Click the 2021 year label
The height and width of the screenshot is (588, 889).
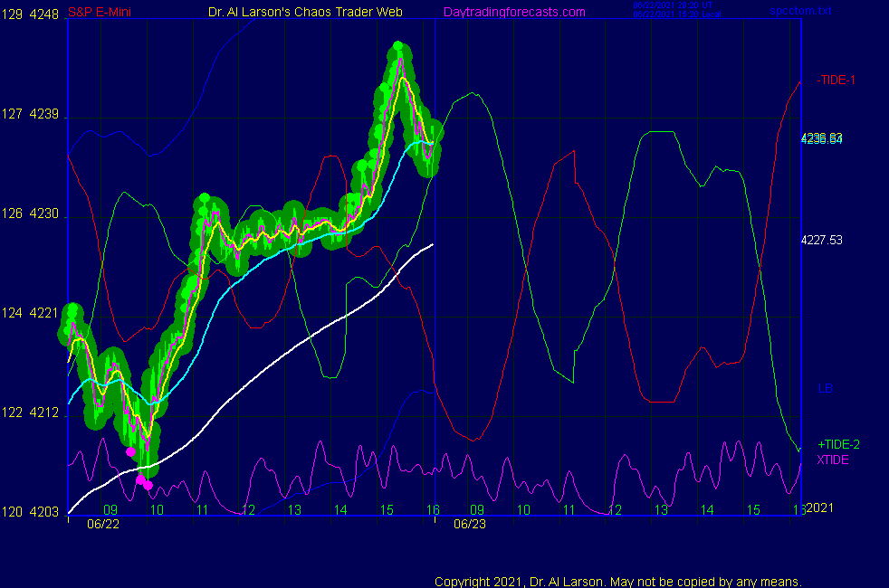(x=820, y=508)
